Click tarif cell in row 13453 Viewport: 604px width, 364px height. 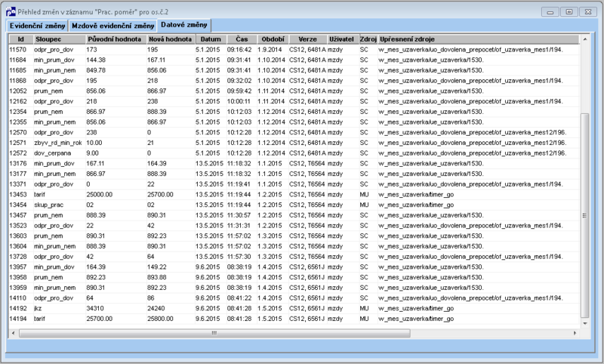40,195
